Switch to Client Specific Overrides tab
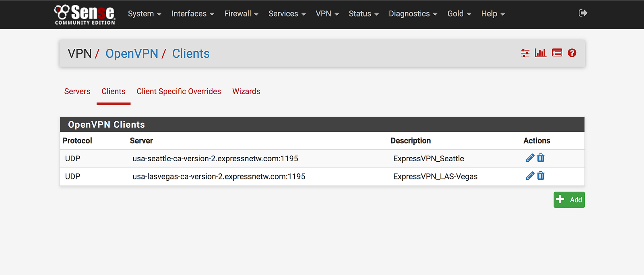Screen dimensions: 644x275 click(179, 92)
